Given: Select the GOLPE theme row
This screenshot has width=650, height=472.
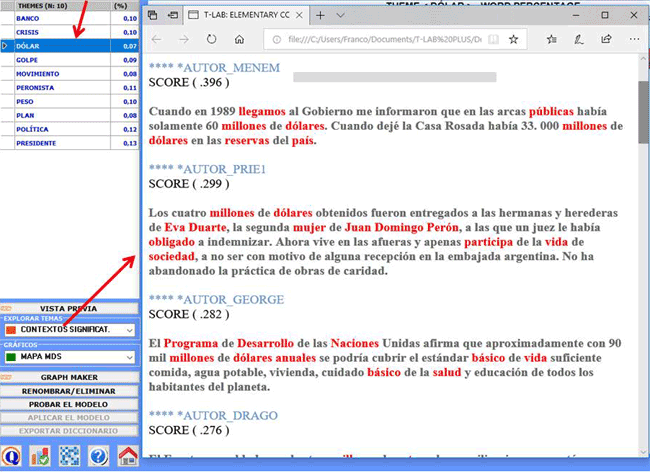Looking at the screenshot, I should coord(69,60).
